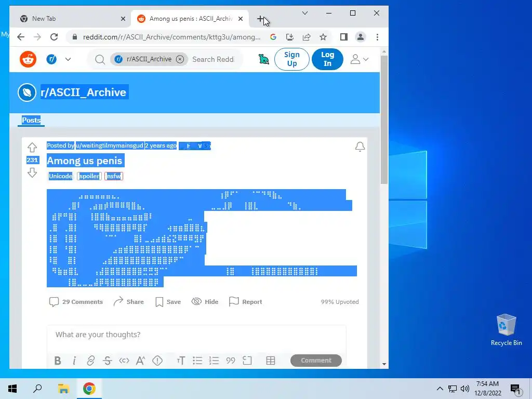Click the page vertical scrollbar thumb
The height and width of the screenshot is (399, 532).
(384, 119)
